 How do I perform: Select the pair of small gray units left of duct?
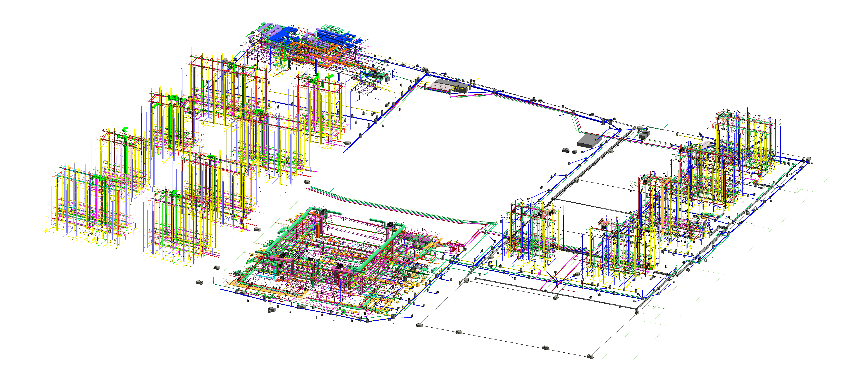coord(570,151)
